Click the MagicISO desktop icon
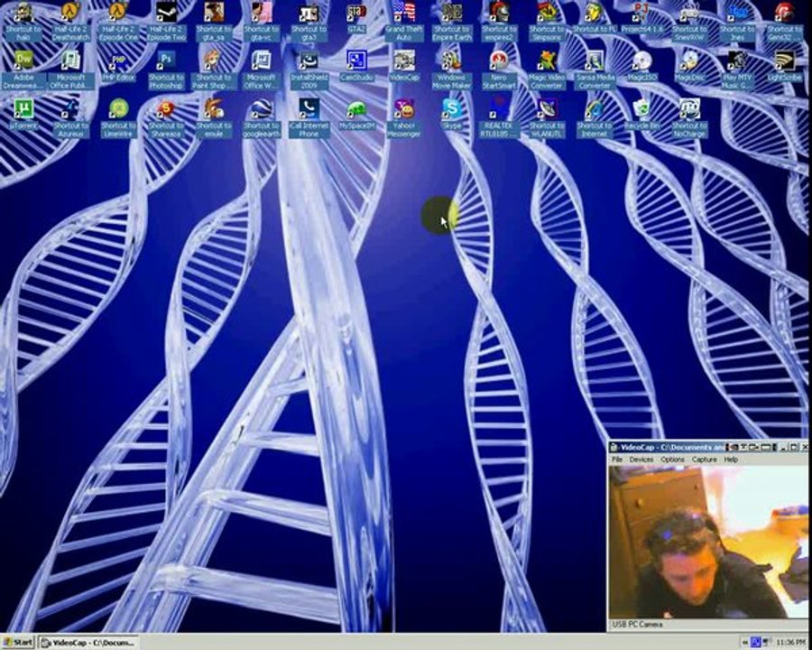This screenshot has width=812, height=650. tap(641, 61)
